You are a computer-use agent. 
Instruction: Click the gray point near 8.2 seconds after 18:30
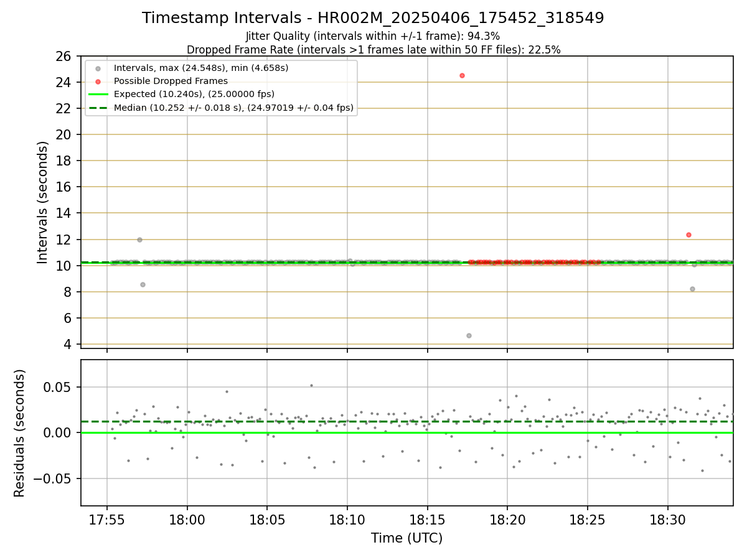[692, 289]
